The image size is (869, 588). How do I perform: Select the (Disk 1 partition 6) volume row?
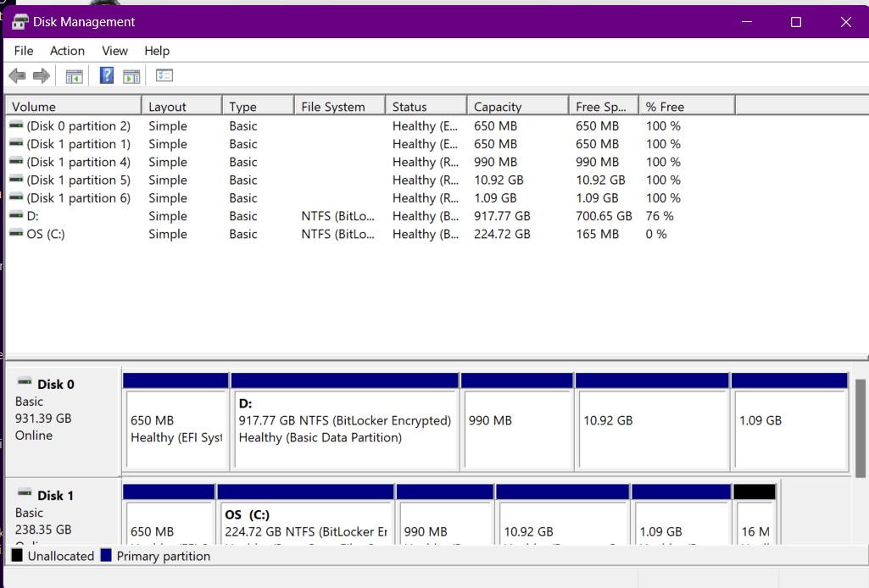(x=78, y=198)
